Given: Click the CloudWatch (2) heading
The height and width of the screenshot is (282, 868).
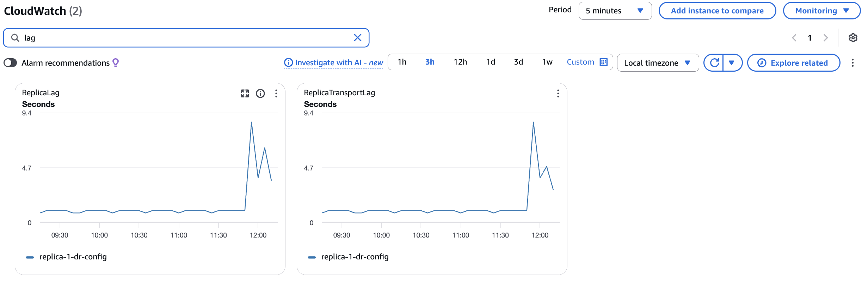Looking at the screenshot, I should tap(43, 11).
